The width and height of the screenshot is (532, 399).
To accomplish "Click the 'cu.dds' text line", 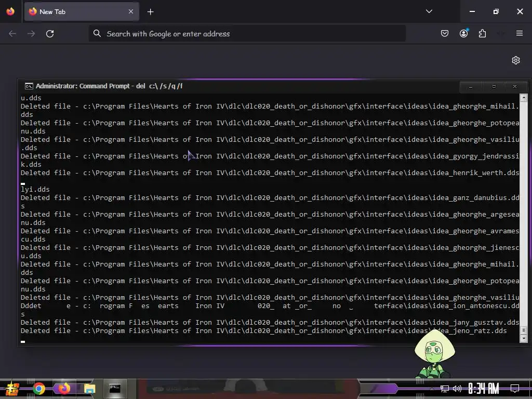I will 33,239.
